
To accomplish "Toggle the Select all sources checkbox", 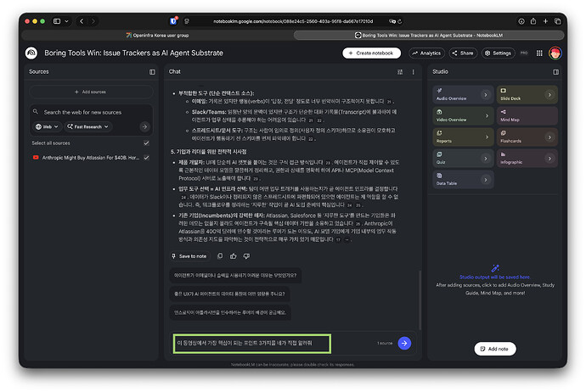I will click(146, 143).
